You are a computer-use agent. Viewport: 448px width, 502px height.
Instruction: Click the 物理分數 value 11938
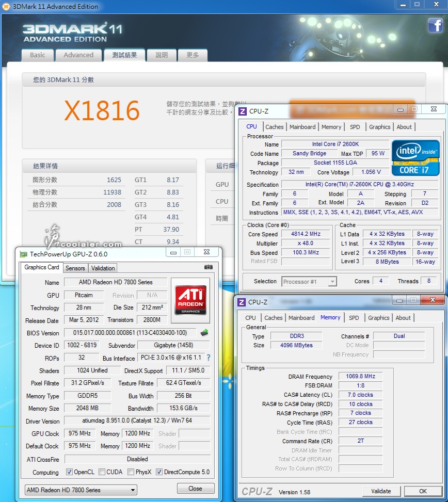[112, 192]
